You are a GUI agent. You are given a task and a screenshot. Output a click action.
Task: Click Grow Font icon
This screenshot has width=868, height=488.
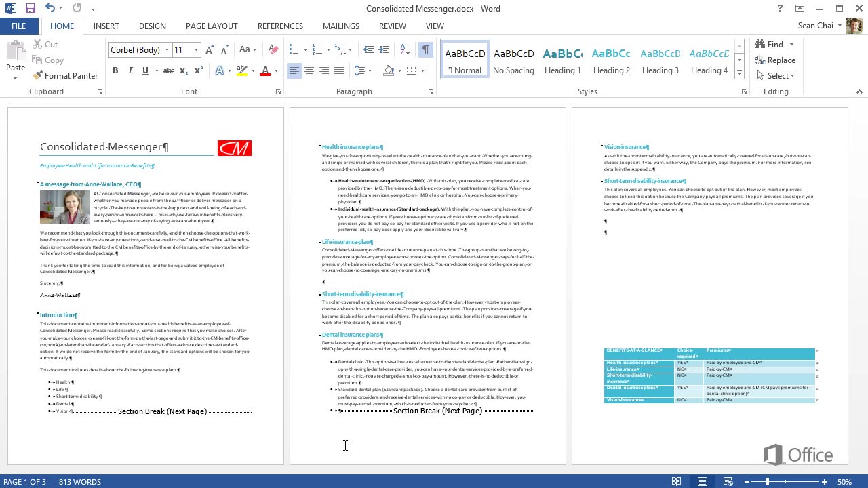[210, 49]
